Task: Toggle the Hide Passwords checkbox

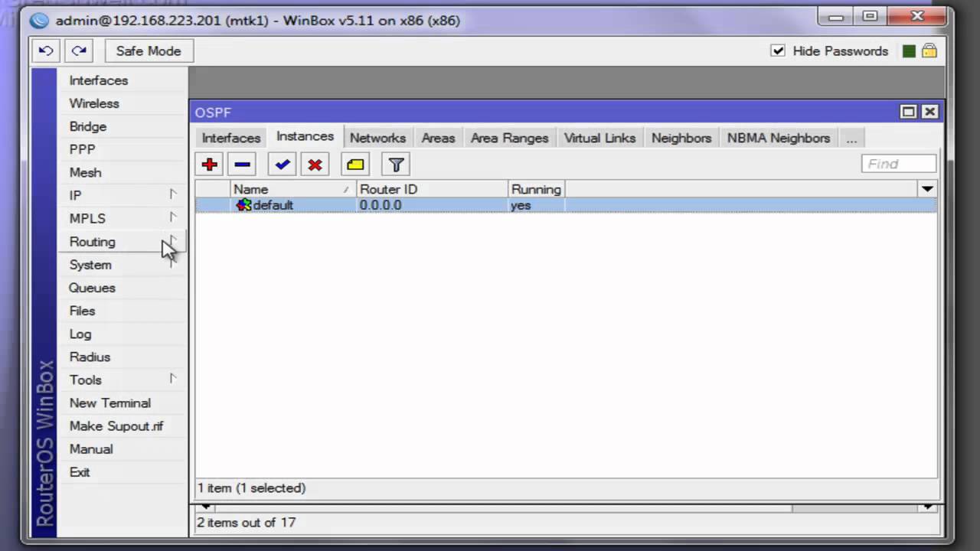Action: [x=778, y=51]
